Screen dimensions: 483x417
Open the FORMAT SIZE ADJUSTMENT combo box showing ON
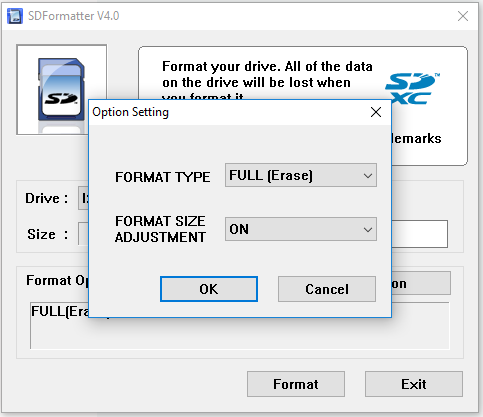pos(301,229)
